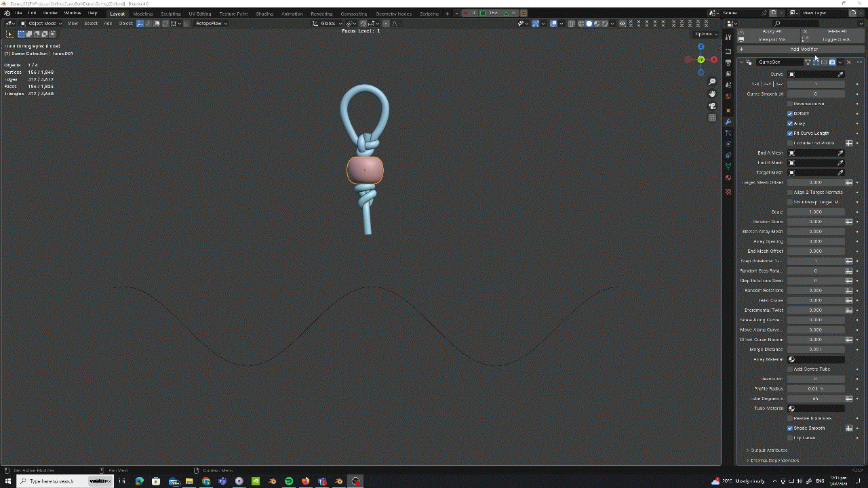Expand the Output Attributes section
The height and width of the screenshot is (488, 868).
768,450
